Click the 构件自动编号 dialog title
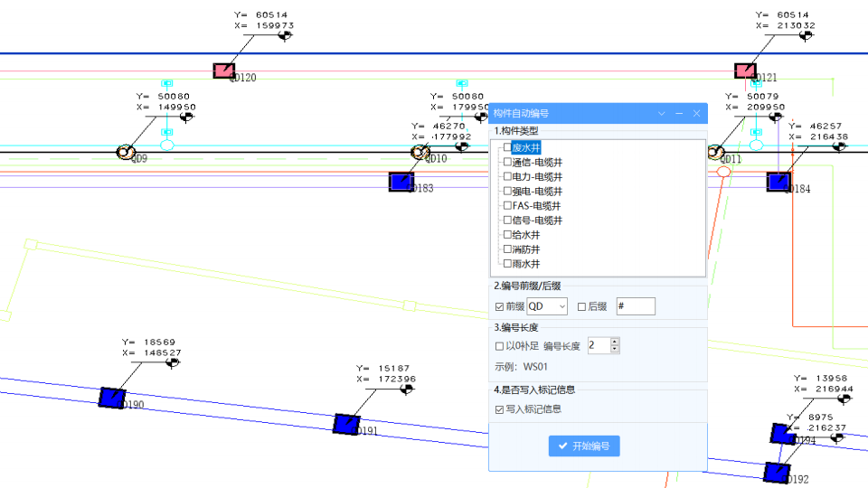 pyautogui.click(x=521, y=114)
